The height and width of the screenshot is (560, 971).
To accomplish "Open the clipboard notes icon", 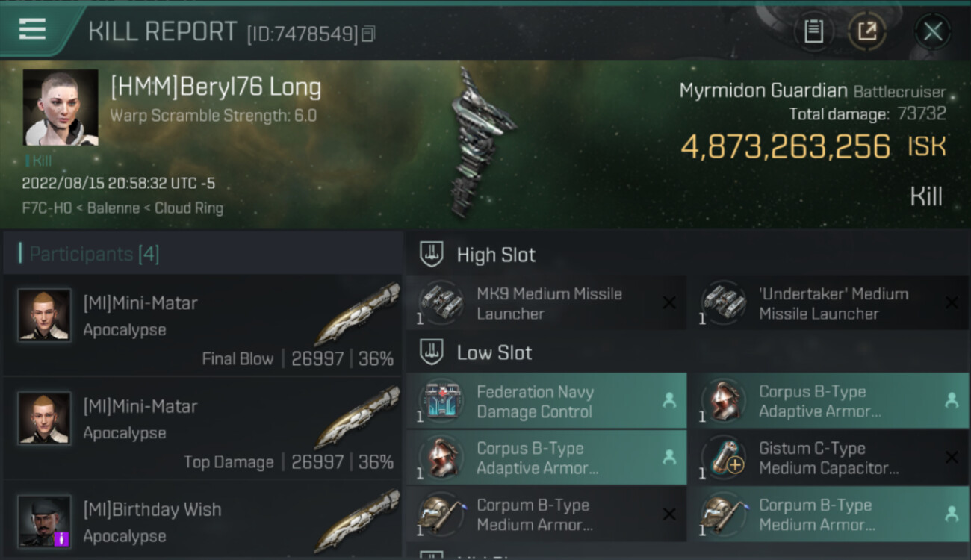I will tap(813, 31).
